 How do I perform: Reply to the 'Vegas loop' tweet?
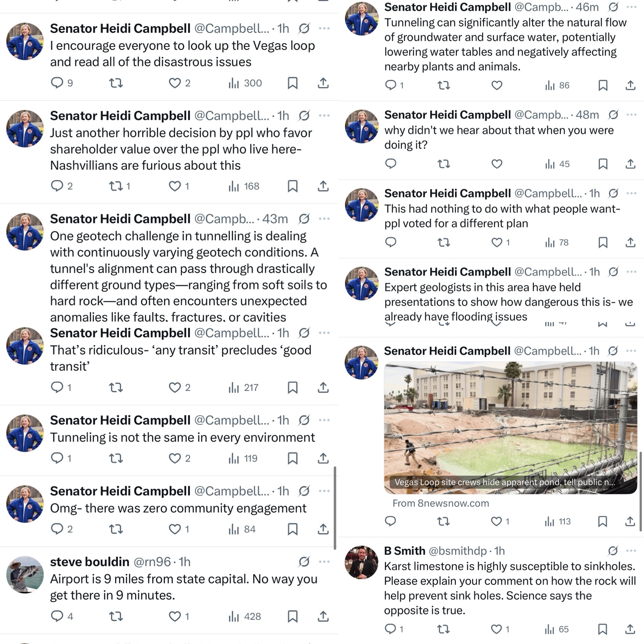click(x=57, y=83)
